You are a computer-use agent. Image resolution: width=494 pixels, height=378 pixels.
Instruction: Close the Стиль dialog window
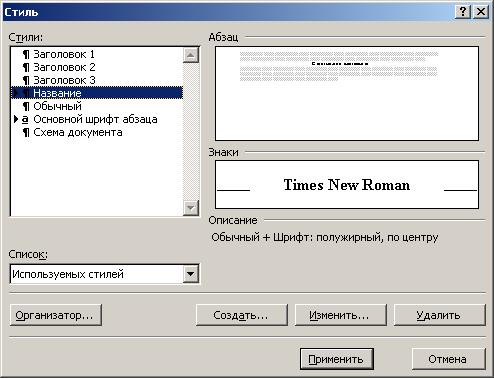pos(481,12)
